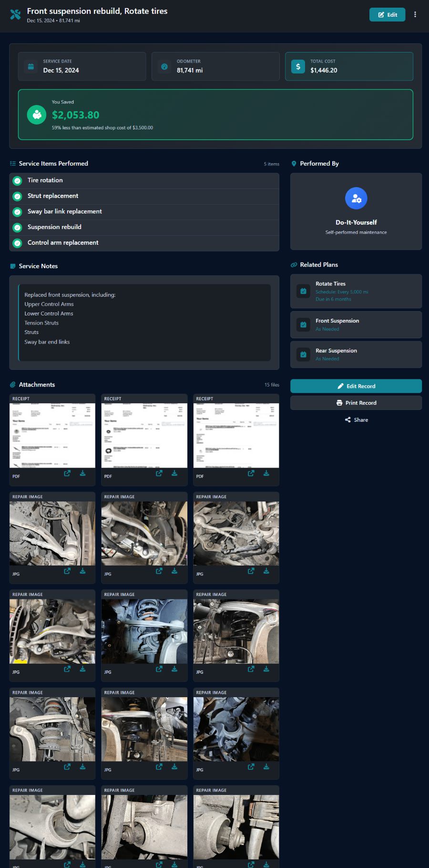Click the dollar icon beside Total Cost

(x=298, y=66)
